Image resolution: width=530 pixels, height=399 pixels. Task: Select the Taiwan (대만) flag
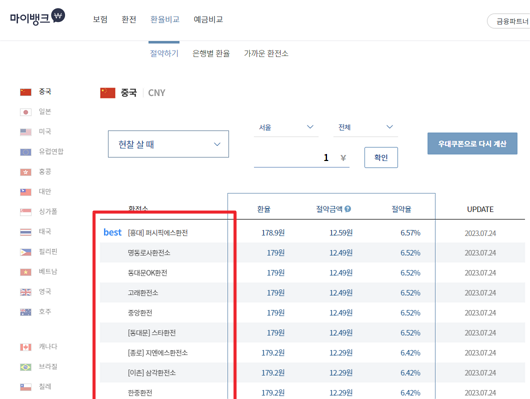(x=26, y=192)
